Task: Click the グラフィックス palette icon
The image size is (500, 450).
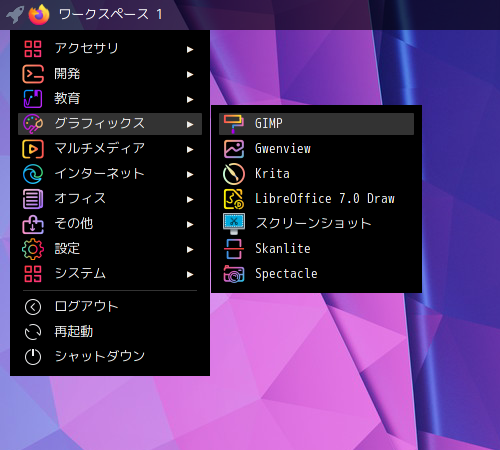Action: pyautogui.click(x=33, y=124)
